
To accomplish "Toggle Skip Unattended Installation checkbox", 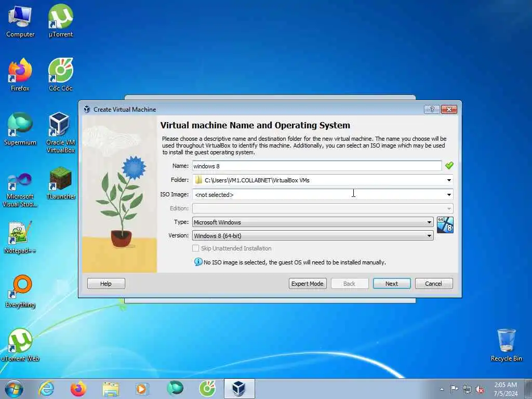I will coord(195,248).
